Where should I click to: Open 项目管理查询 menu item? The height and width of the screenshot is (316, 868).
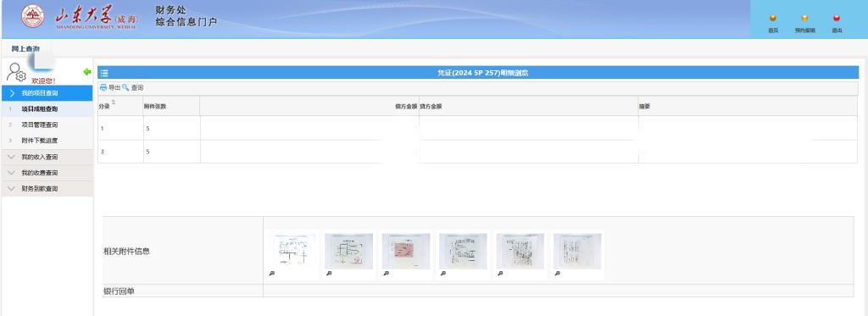pyautogui.click(x=39, y=125)
